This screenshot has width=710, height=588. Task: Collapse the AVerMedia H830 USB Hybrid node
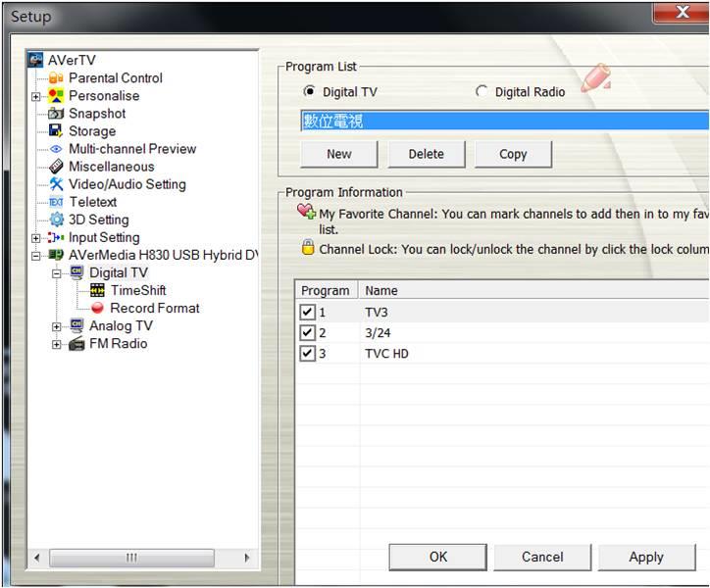click(35, 256)
